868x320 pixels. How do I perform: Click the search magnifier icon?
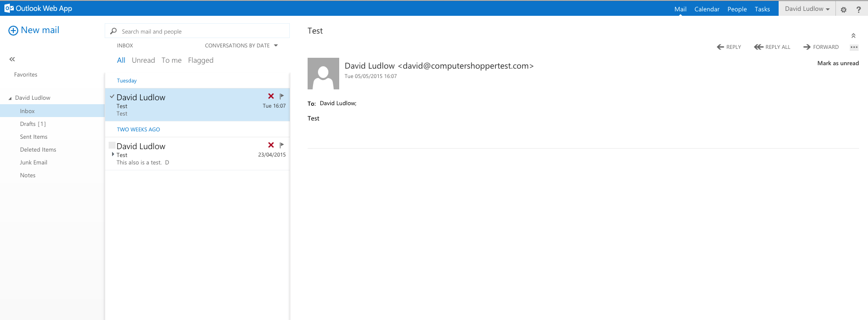114,31
